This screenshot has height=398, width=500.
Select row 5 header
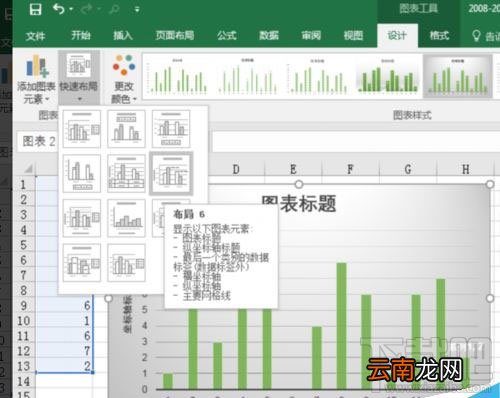23,245
